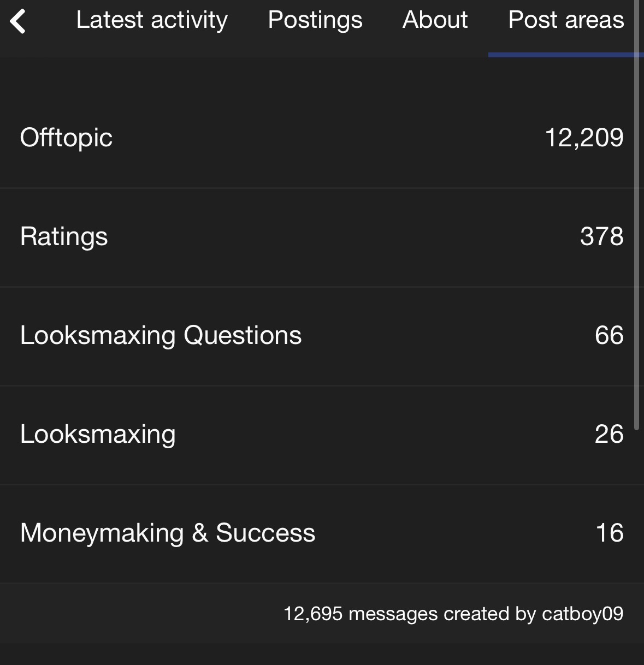Click the blue underline beneath Post areas
This screenshot has height=665, width=644.
click(566, 55)
